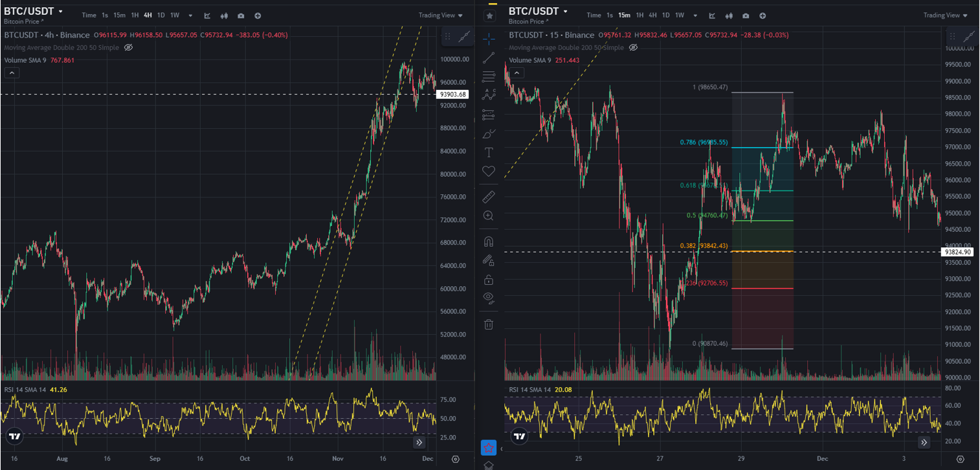980x470 pixels.
Task: Expand more intervals dropdown on left chart
Action: (190, 16)
